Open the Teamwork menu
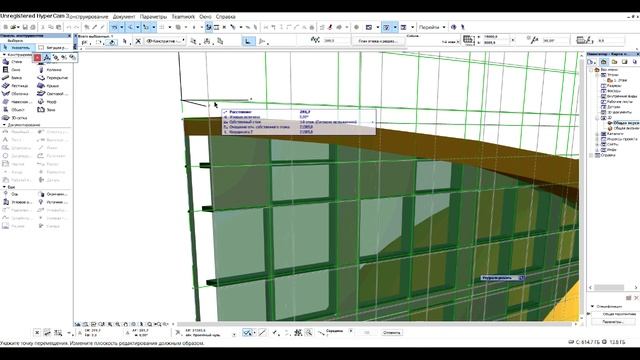The image size is (640, 360). point(183,17)
